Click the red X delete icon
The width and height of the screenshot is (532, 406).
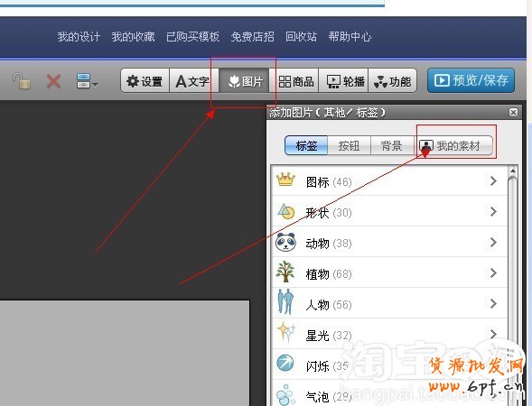click(53, 81)
